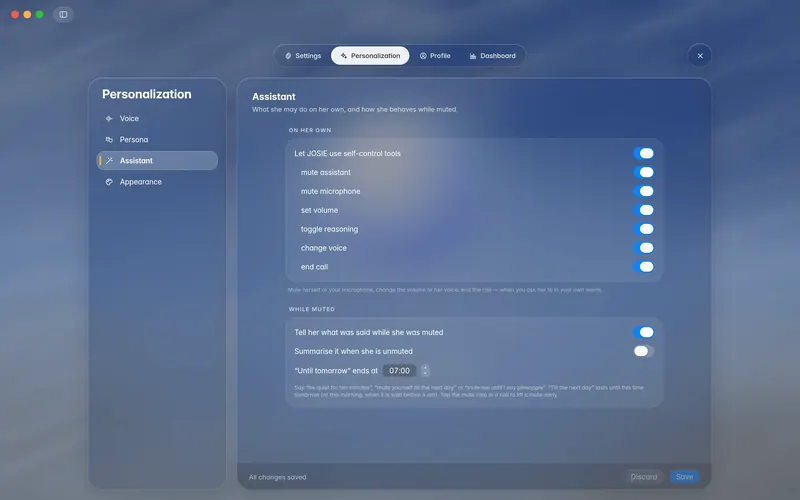Go to the Dashboard tab
This screenshot has height=500, width=800.
[x=493, y=56]
